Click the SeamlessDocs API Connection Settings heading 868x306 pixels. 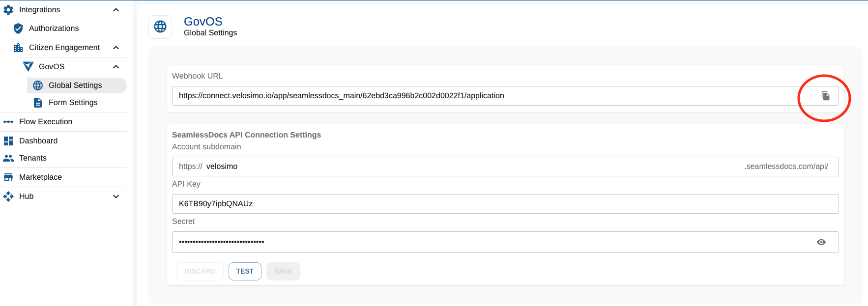(x=246, y=135)
